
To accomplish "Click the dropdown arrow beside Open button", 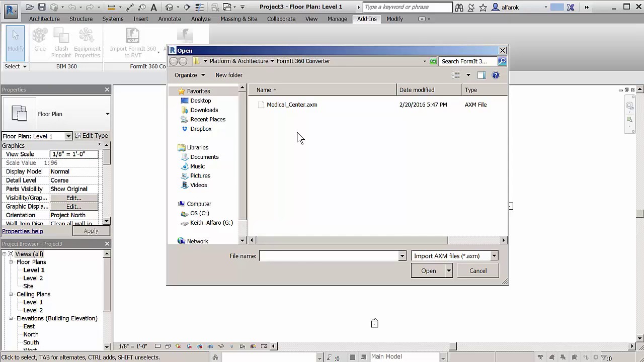I will tap(449, 270).
